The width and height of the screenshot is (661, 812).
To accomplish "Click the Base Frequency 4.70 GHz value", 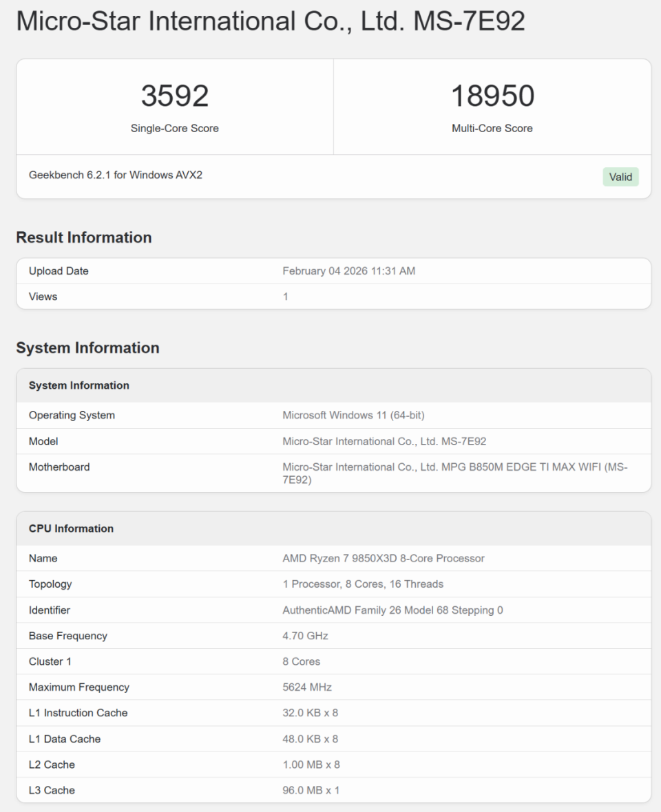I will tap(305, 636).
